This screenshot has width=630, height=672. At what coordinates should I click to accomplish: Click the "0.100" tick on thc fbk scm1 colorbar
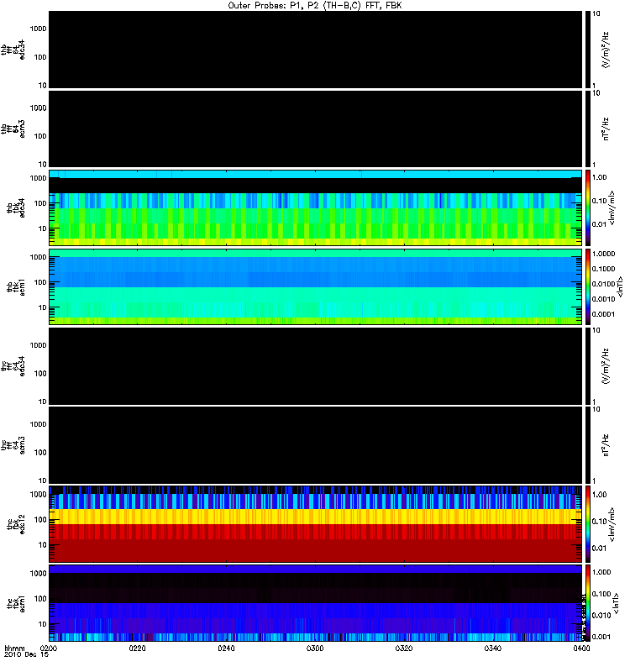(601, 594)
